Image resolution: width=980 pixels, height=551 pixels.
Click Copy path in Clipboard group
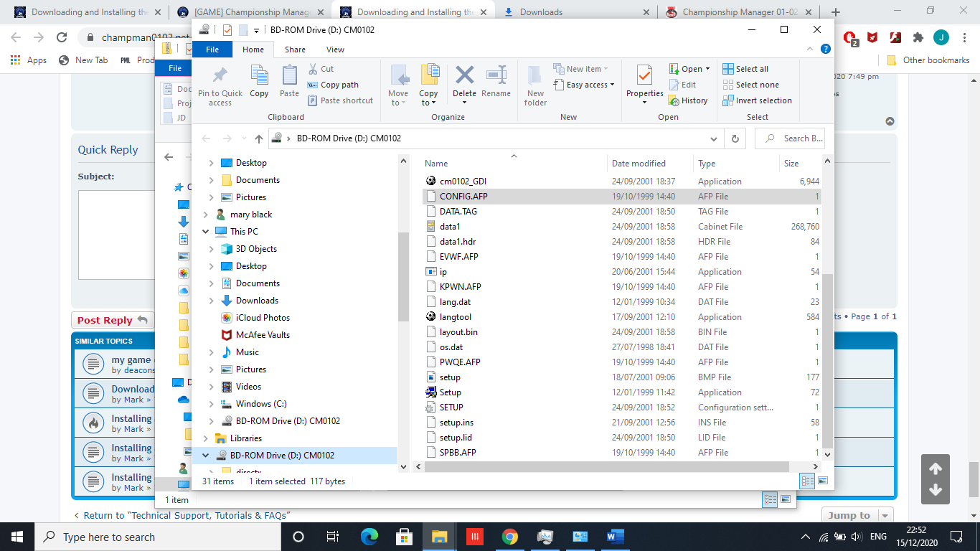333,85
